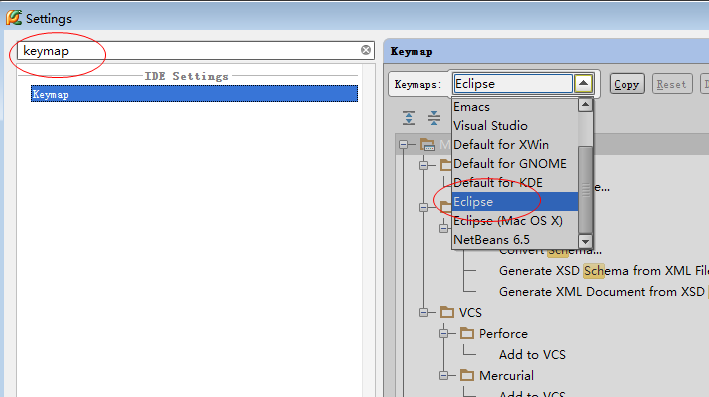This screenshot has height=397, width=709.
Task: Choose Visual Studio keymap
Action: 515,126
